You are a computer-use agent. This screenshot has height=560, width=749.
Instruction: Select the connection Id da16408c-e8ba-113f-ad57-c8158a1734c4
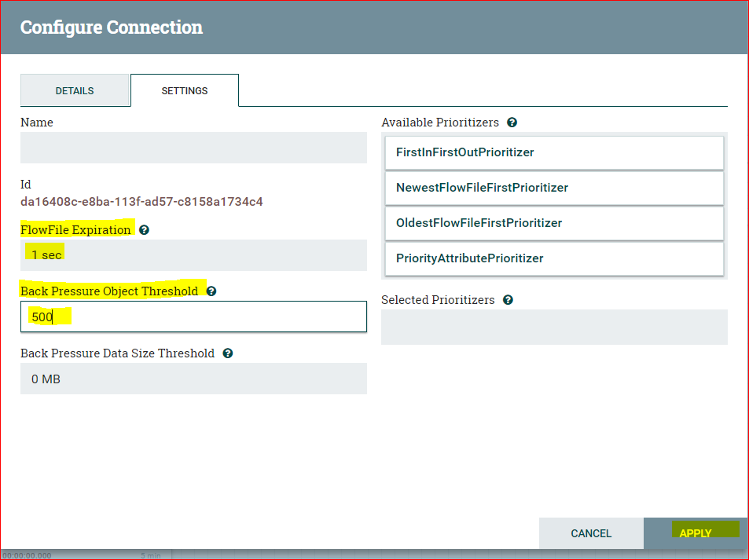(141, 202)
